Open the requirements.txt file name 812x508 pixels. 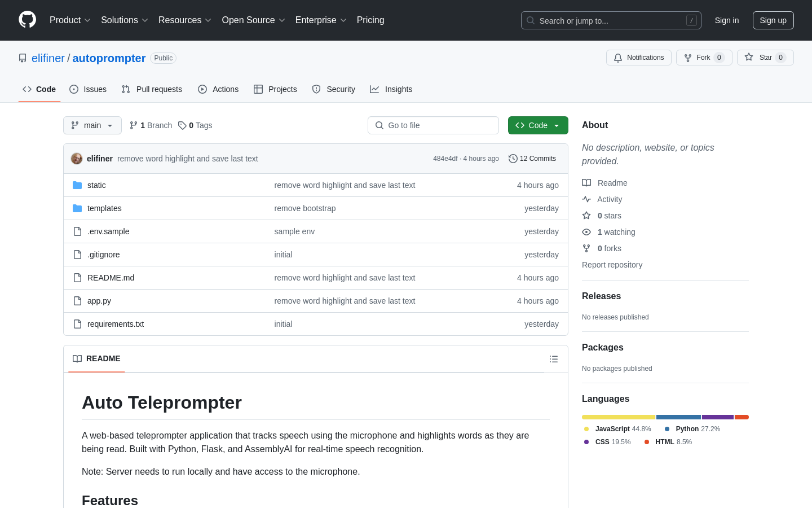[x=116, y=324]
